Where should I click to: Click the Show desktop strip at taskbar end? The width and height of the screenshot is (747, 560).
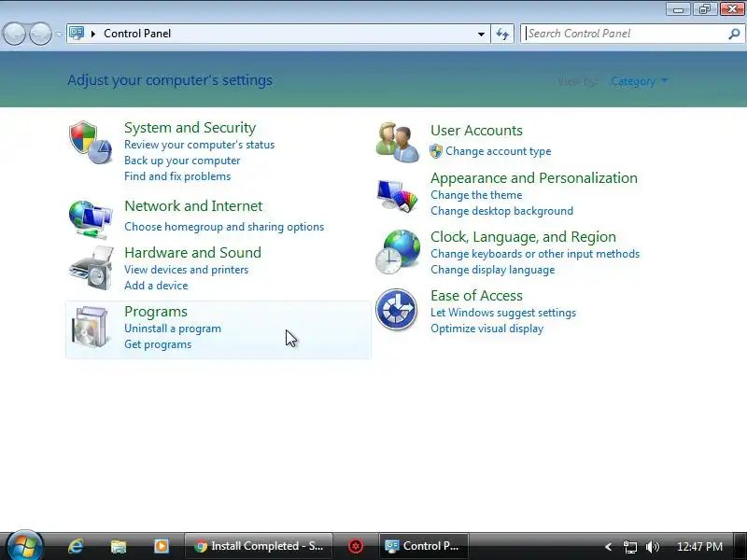coord(740,546)
